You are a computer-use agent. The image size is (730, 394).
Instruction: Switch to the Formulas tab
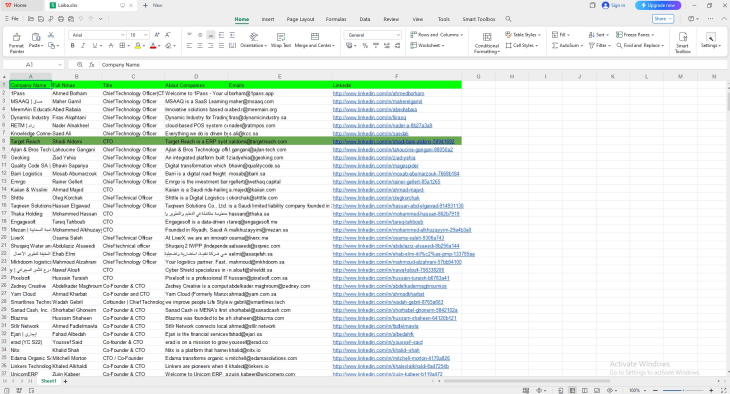click(x=336, y=19)
